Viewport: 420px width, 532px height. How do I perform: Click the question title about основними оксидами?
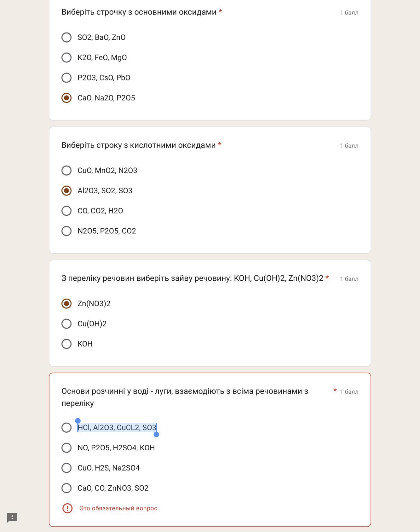click(x=139, y=12)
